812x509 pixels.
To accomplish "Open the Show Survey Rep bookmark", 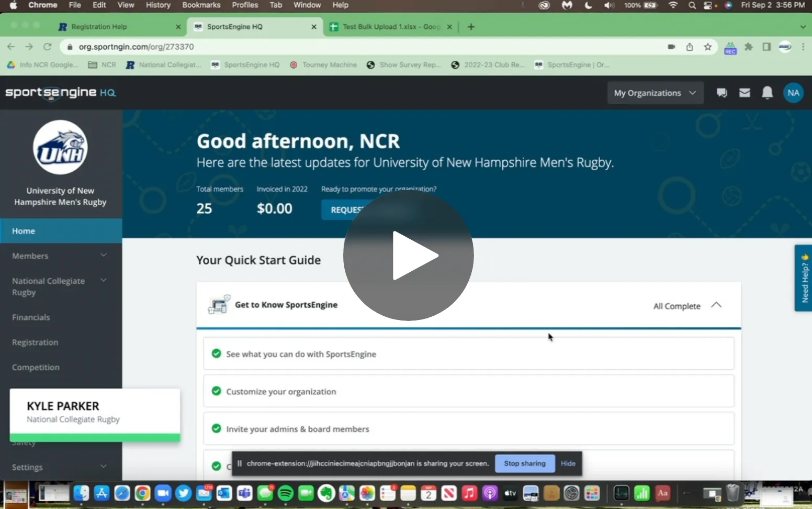I will pyautogui.click(x=404, y=65).
